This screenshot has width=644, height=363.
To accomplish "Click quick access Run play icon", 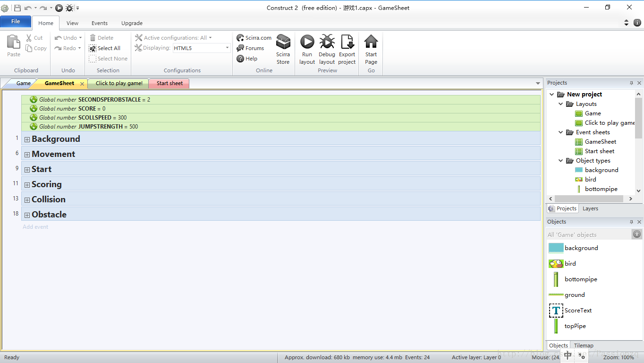I will 59,8.
